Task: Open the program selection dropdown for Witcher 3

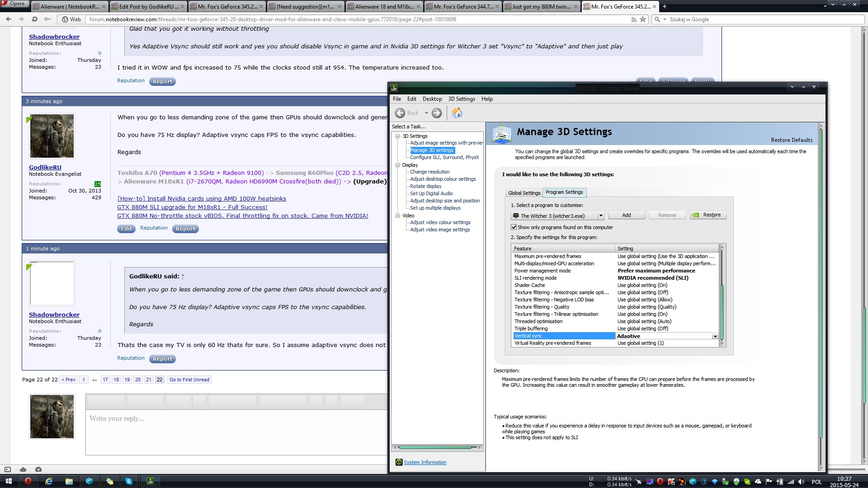Action: pos(601,216)
